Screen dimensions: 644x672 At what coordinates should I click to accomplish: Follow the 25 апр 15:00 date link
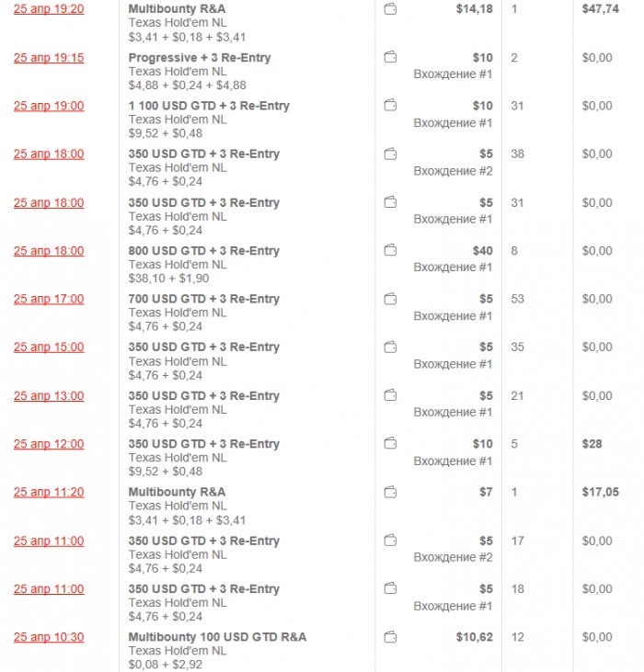(x=49, y=347)
